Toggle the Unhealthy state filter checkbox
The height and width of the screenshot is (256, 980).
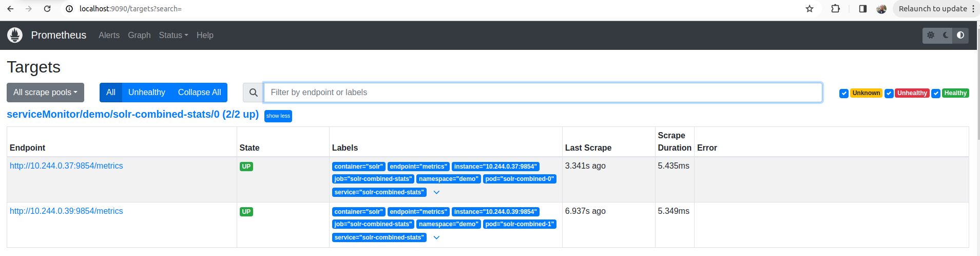pos(889,93)
